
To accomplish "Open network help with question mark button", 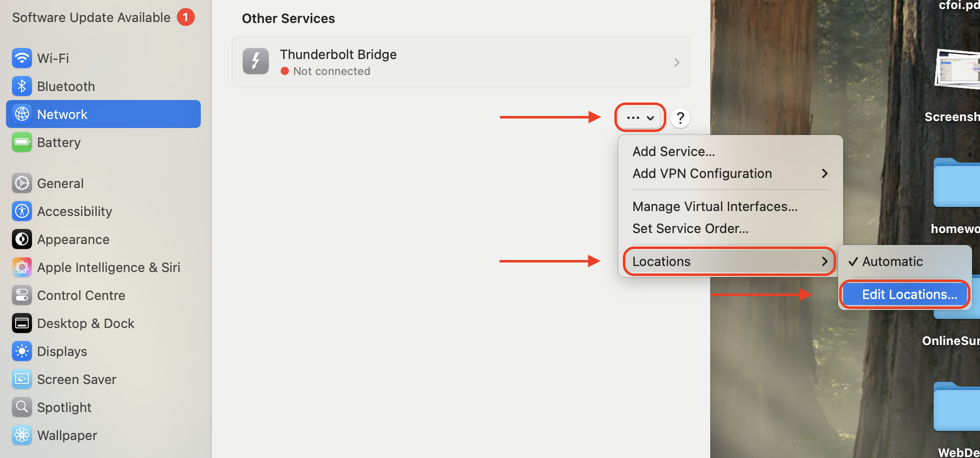I will point(680,117).
